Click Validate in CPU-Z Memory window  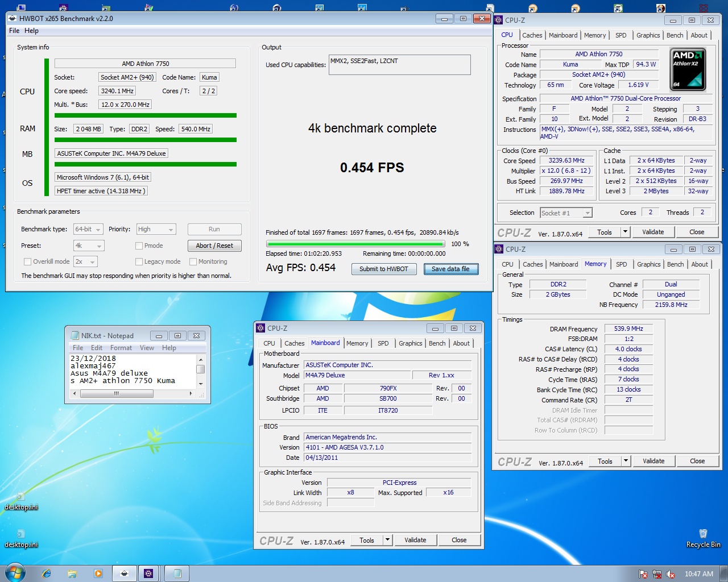(653, 461)
